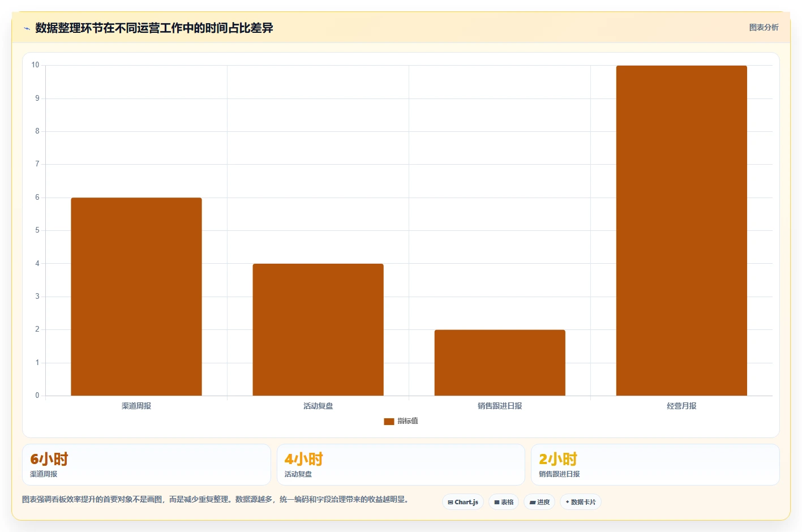Select the 销售跟进日报 bar in the chart
The width and height of the screenshot is (802, 532).
pos(500,363)
